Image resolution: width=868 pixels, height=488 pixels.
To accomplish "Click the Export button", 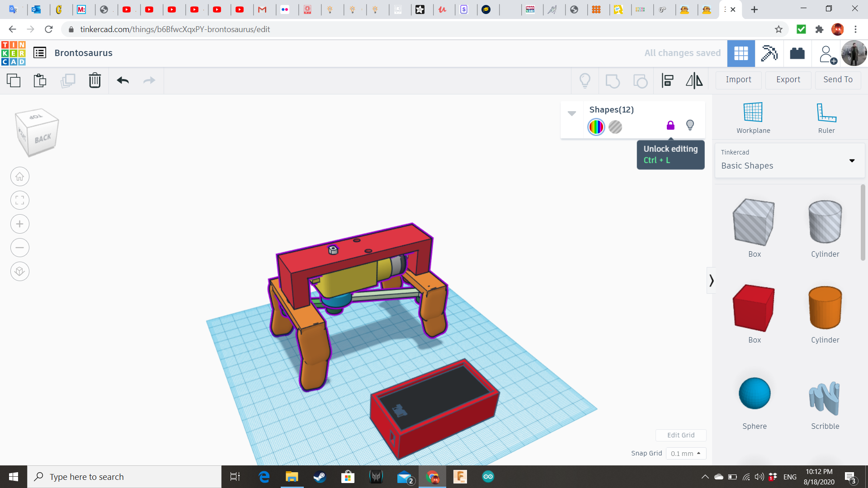I will (x=788, y=80).
